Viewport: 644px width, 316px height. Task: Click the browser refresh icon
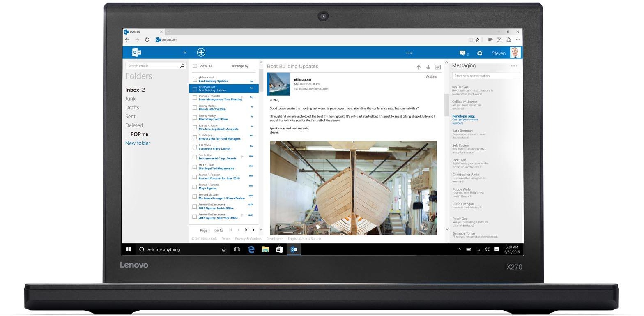(147, 40)
